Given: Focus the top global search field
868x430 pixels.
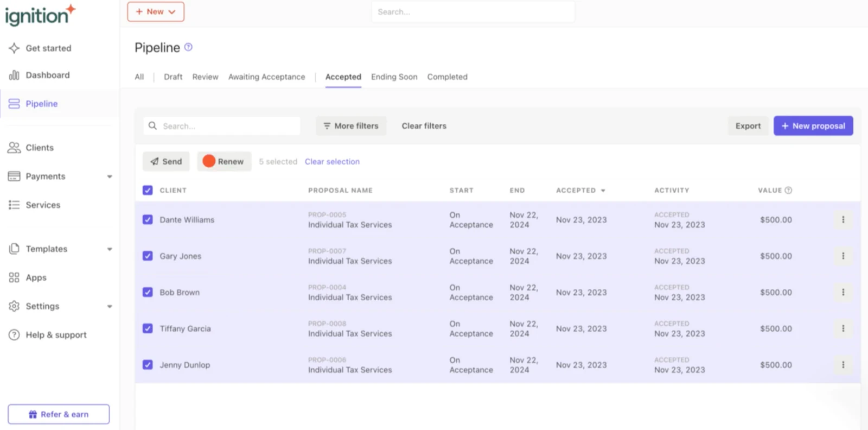Looking at the screenshot, I should (x=473, y=12).
